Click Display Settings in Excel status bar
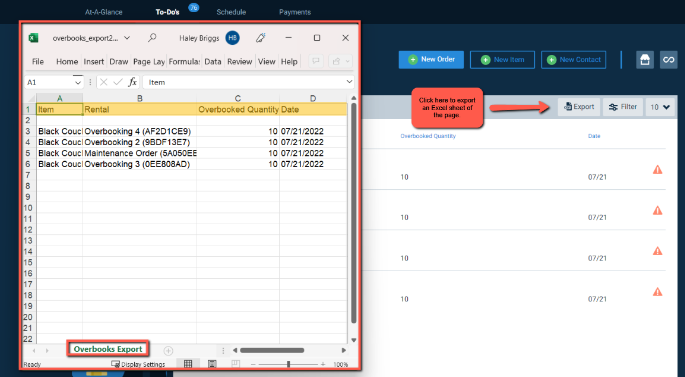This screenshot has width=685, height=377. (x=138, y=364)
